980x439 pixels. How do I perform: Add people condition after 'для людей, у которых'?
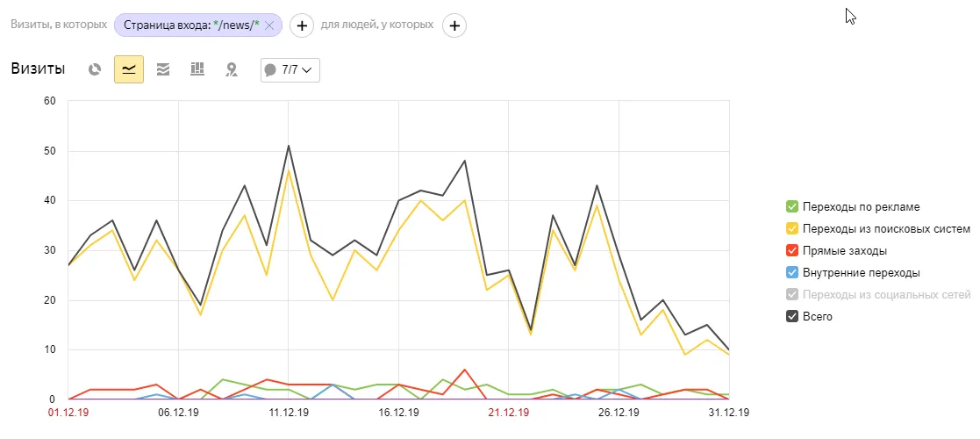coord(454,25)
